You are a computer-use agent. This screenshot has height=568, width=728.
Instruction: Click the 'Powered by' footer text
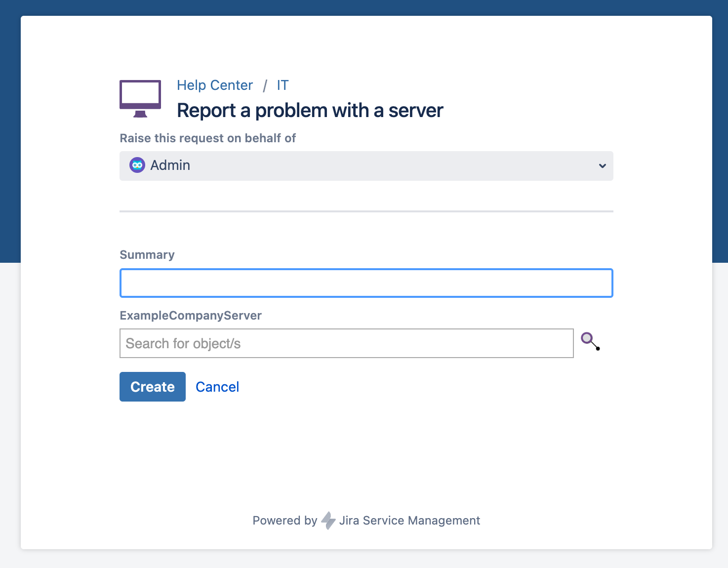285,521
